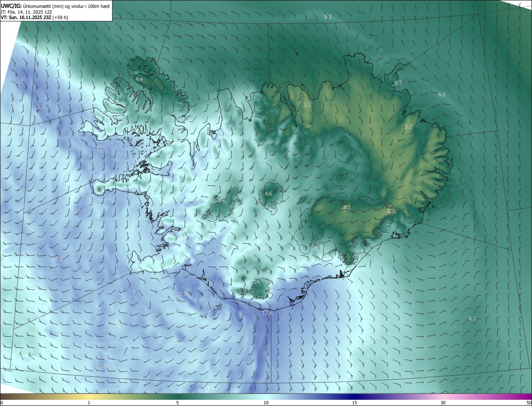Click the 12.6 value label on the map
Image resolution: width=532 pixels, height=406 pixels.
click(x=182, y=294)
